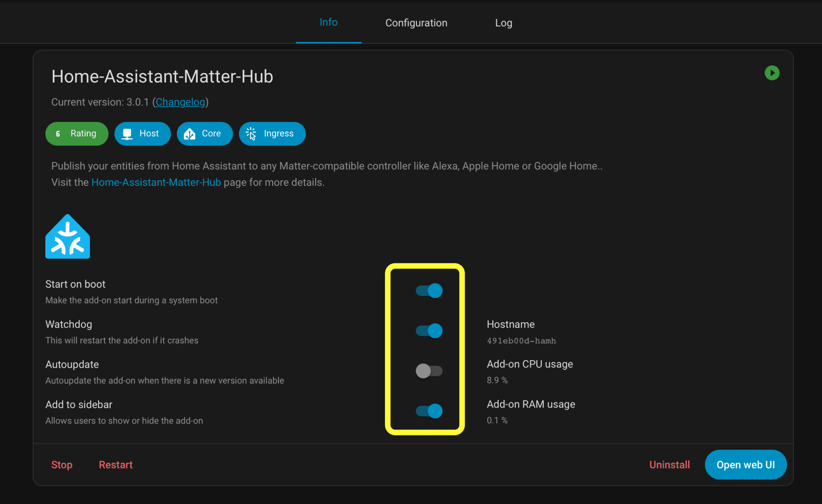Visit the Home-Assistant-Matter-Hub page link
This screenshot has height=504, width=822.
[x=156, y=182]
